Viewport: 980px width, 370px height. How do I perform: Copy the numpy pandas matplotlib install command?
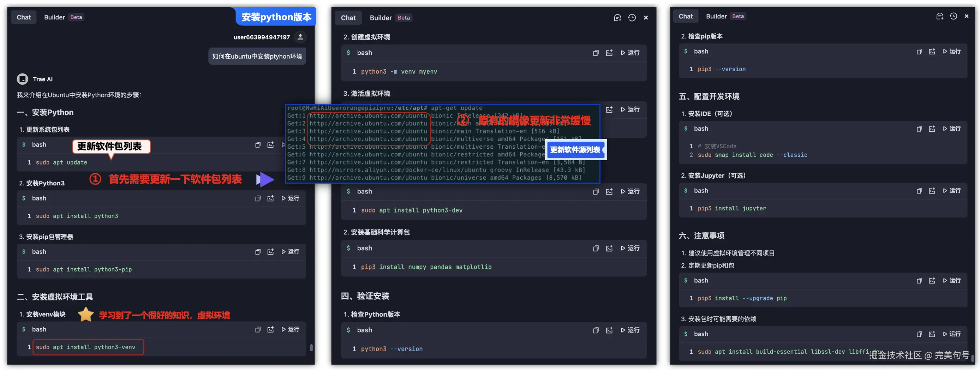(x=596, y=249)
